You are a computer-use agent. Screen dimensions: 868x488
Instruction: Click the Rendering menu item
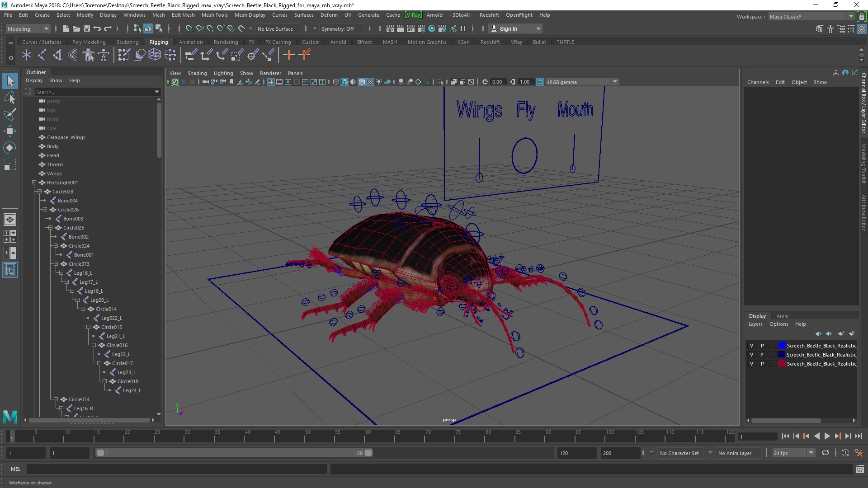pos(226,41)
